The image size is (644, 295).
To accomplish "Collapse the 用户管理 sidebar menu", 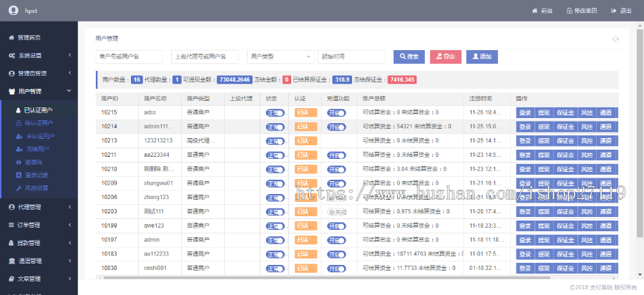I will (39, 91).
